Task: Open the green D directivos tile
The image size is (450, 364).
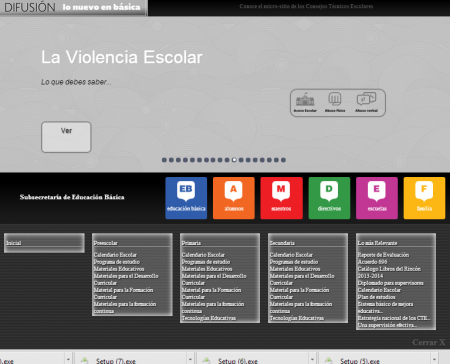Action: coord(329,198)
